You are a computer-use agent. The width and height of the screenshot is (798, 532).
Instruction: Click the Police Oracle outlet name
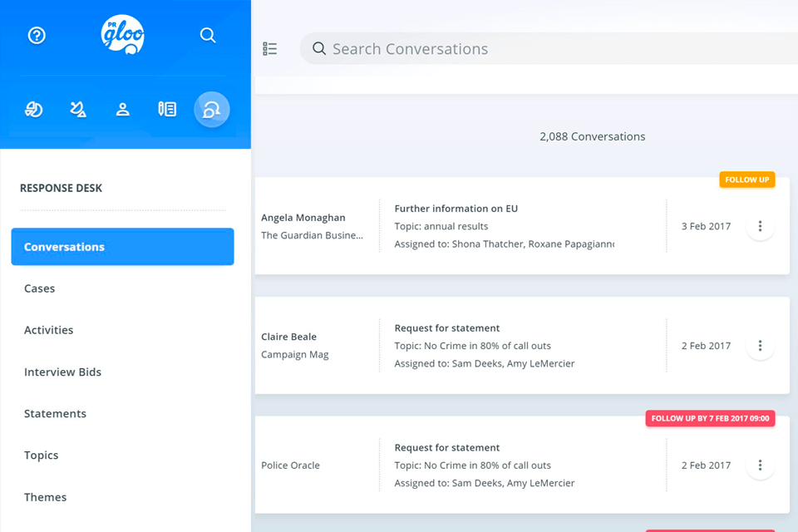tap(290, 465)
